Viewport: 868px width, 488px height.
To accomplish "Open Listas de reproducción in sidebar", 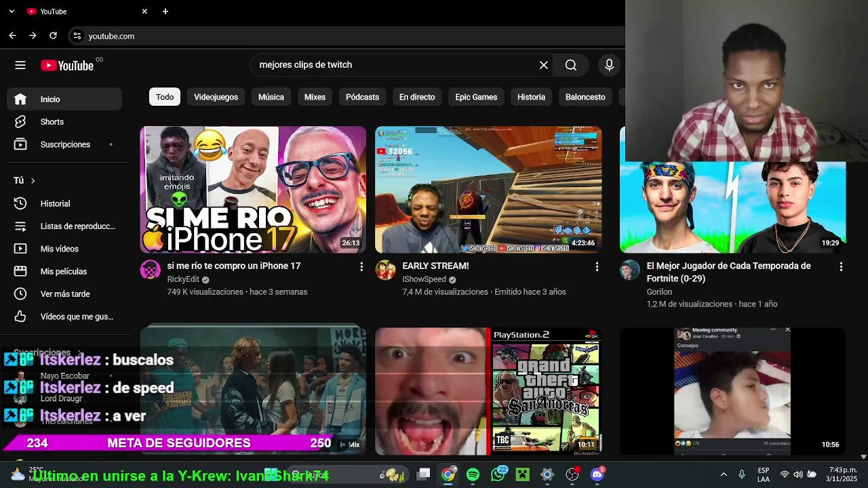I will (64, 226).
